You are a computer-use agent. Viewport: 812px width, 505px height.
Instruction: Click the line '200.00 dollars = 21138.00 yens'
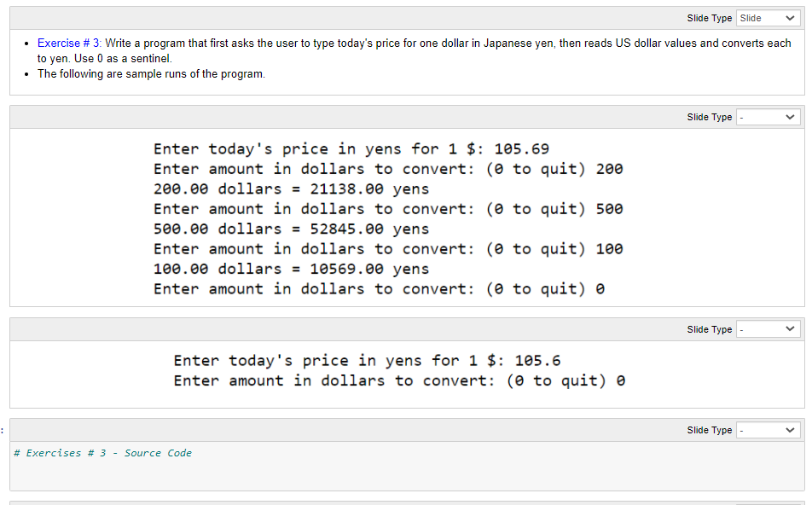pos(290,189)
